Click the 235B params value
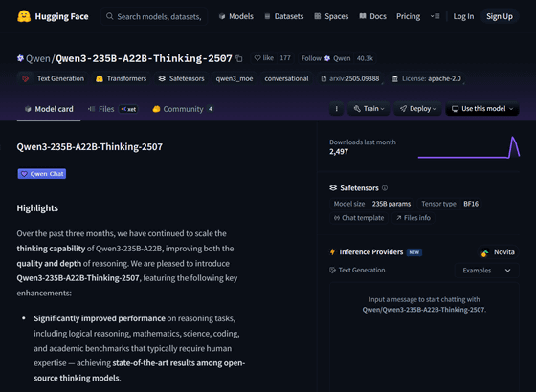This screenshot has width=536, height=392. pos(391,204)
